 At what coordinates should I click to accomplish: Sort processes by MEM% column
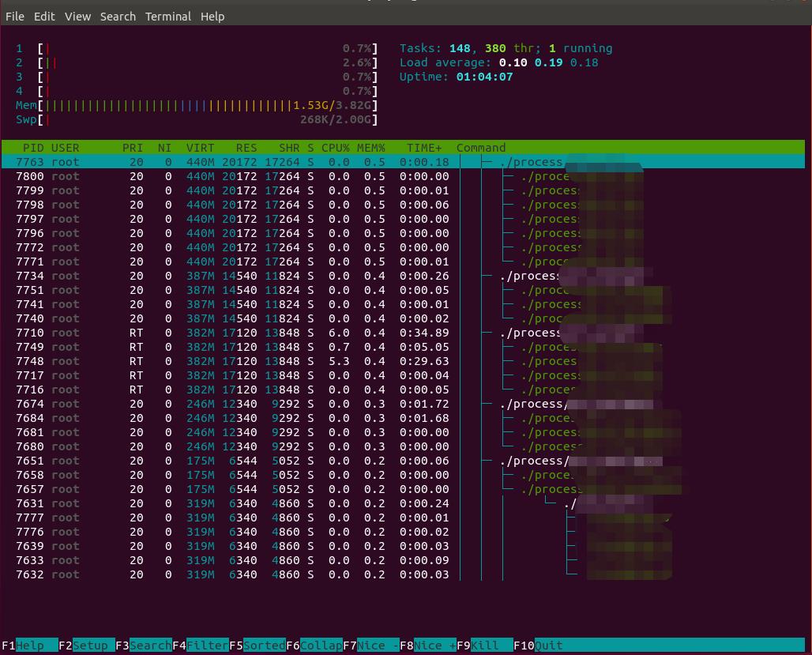[x=371, y=148]
